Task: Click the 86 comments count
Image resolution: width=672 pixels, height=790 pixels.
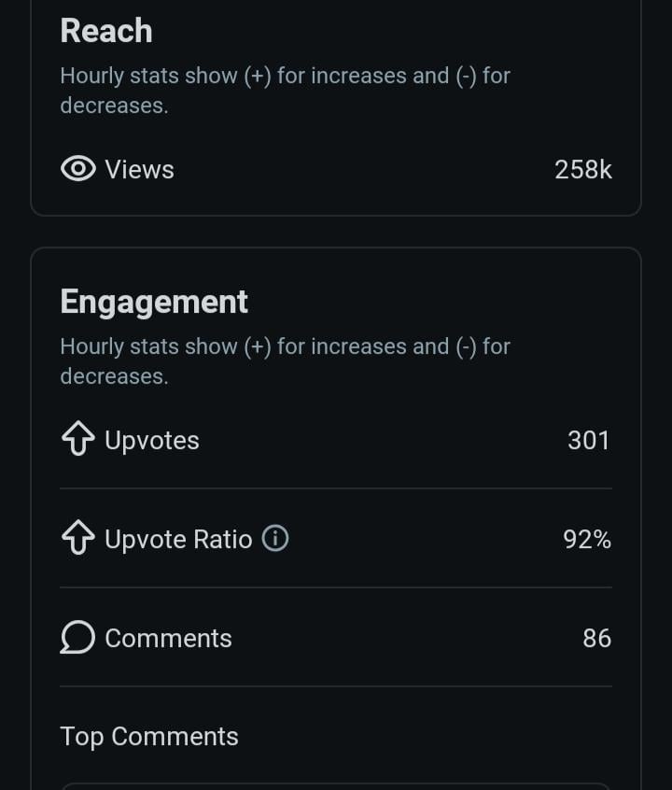Action: point(596,638)
